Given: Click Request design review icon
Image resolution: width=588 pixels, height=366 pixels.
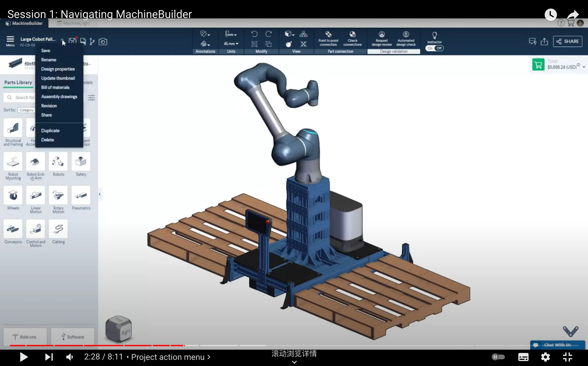Looking at the screenshot, I should [381, 34].
